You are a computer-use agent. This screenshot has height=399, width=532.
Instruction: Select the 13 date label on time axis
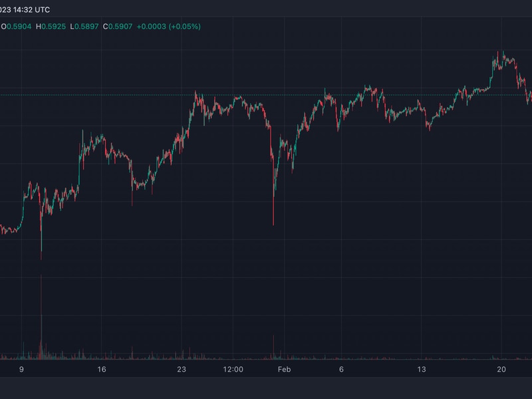(x=421, y=369)
